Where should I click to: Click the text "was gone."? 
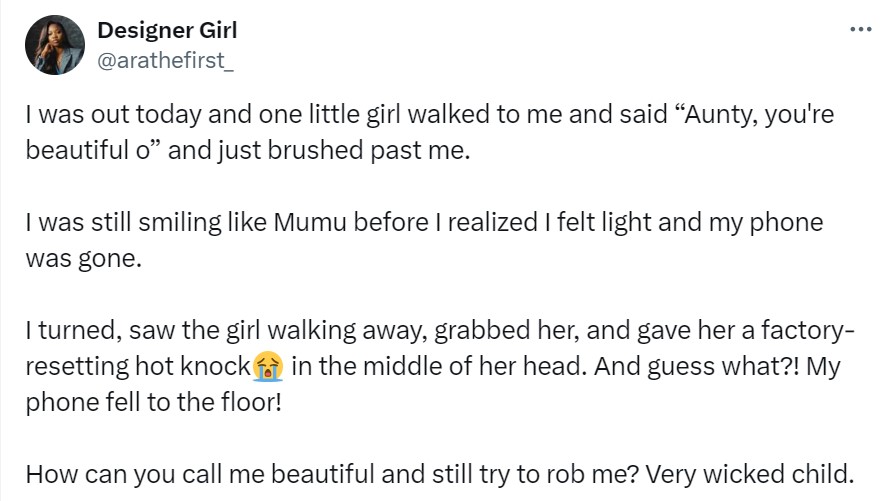pos(75,260)
